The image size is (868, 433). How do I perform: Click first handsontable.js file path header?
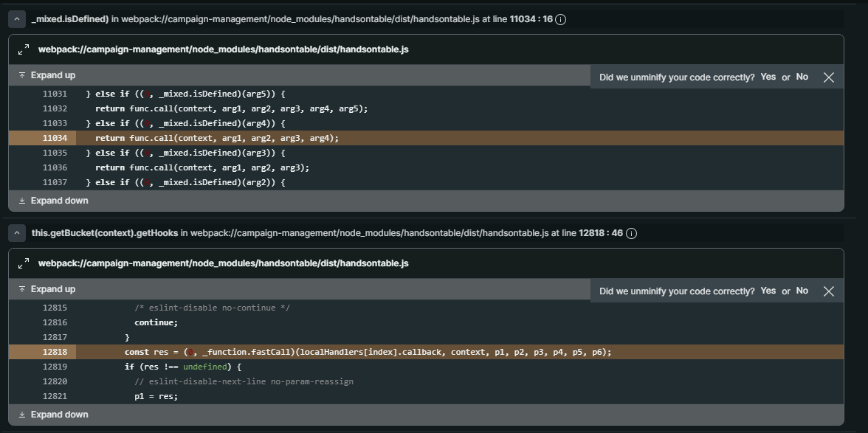pos(223,49)
